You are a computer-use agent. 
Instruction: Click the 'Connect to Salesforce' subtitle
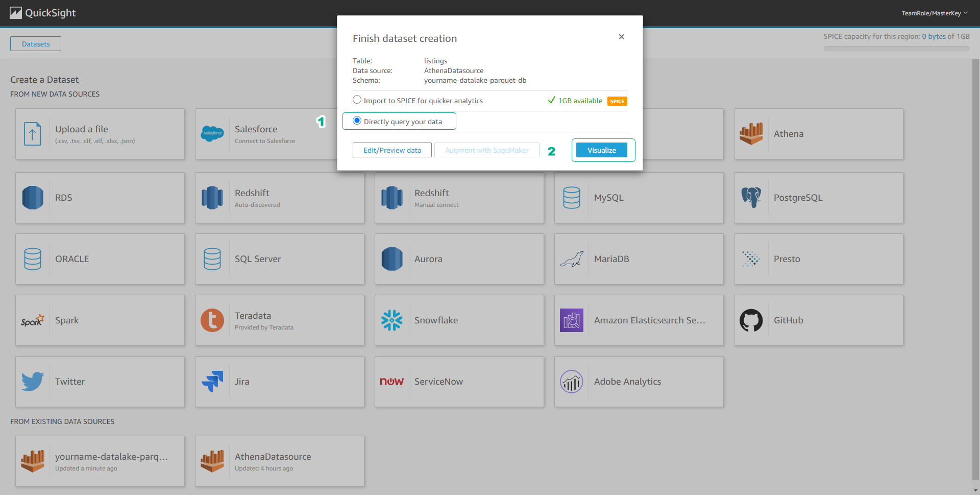(x=265, y=141)
